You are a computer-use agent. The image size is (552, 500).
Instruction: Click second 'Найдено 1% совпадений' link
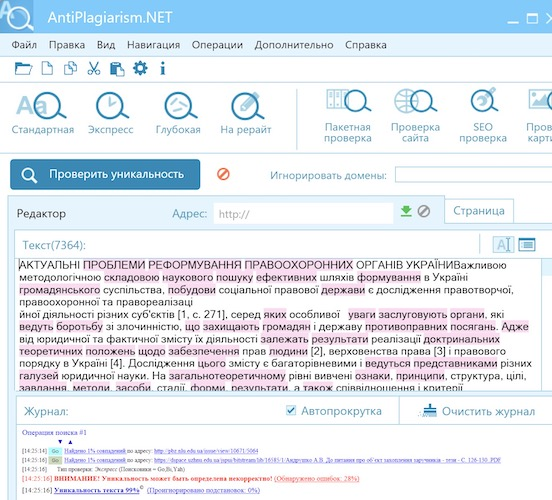point(95,460)
